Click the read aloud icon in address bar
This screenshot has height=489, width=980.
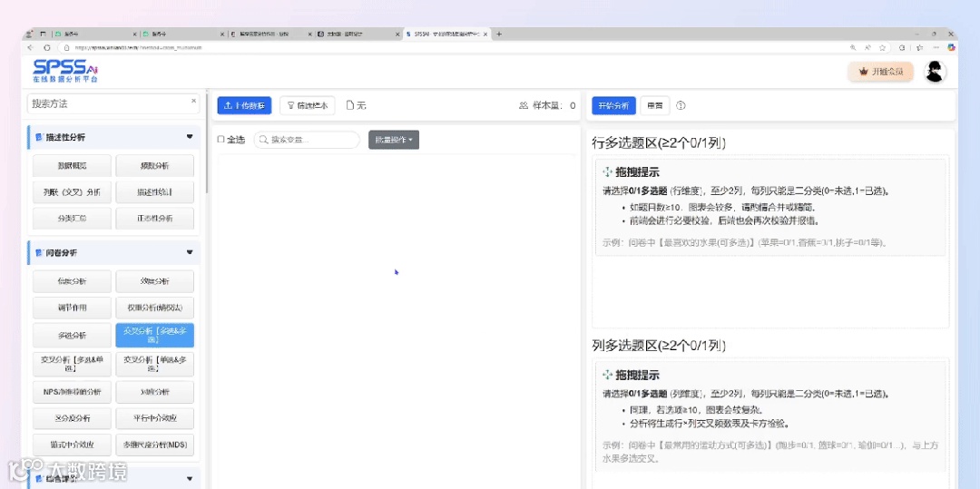(x=867, y=47)
